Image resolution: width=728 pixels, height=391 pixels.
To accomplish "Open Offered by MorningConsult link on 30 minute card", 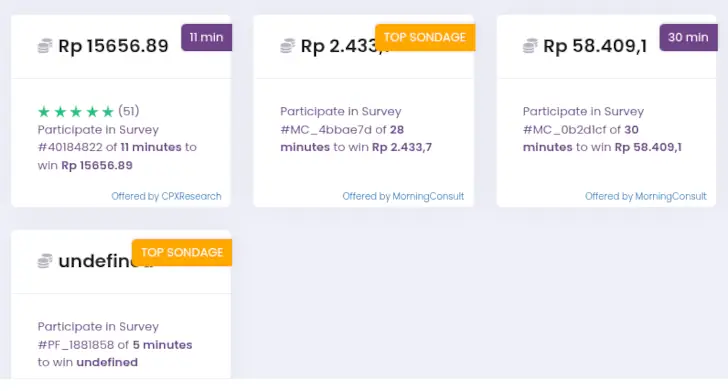I will coord(646,196).
